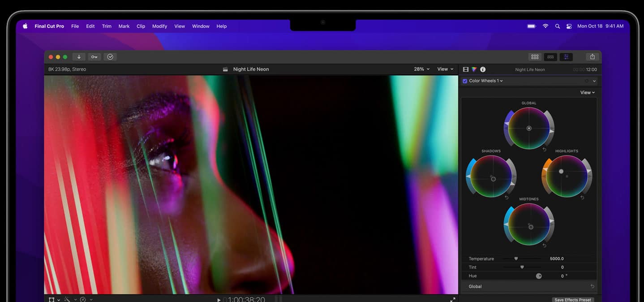
Task: Open the Clip menu
Action: coord(141,26)
